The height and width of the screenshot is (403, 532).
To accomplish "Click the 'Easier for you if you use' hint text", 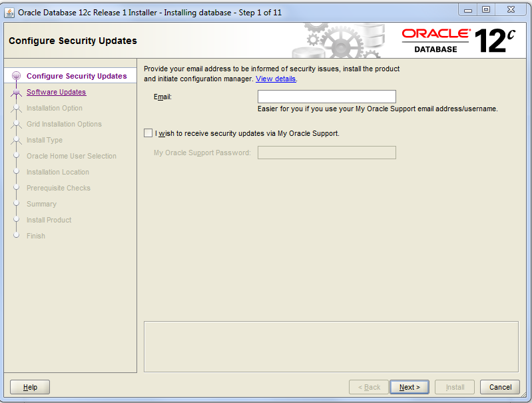I will (378, 109).
